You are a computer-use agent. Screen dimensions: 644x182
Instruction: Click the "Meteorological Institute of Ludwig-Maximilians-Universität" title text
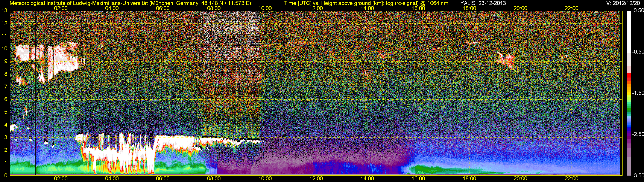(79, 3)
